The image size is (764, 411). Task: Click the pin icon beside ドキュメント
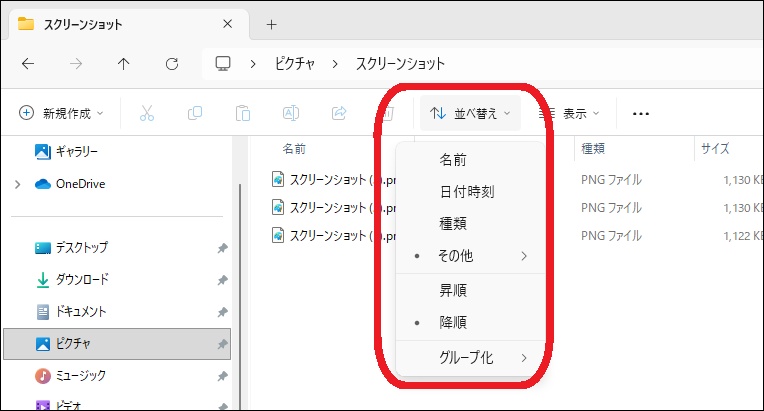pyautogui.click(x=222, y=312)
